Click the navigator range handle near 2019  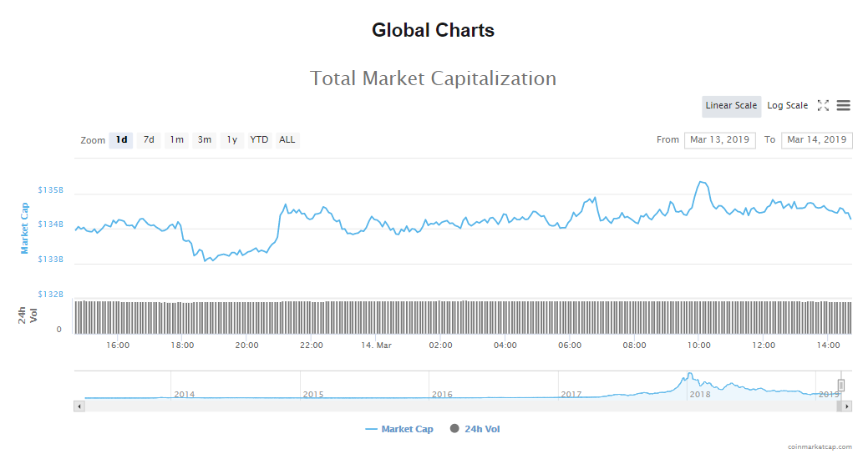(841, 385)
